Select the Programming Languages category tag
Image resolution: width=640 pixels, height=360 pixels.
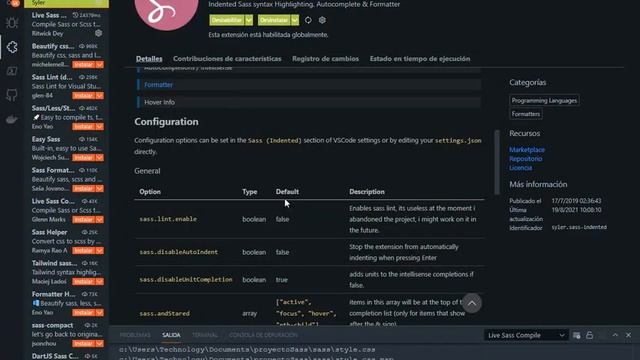click(544, 100)
